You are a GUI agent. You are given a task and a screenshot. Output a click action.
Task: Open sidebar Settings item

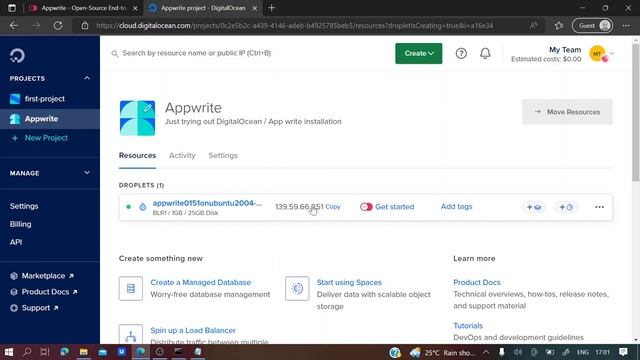[24, 206]
